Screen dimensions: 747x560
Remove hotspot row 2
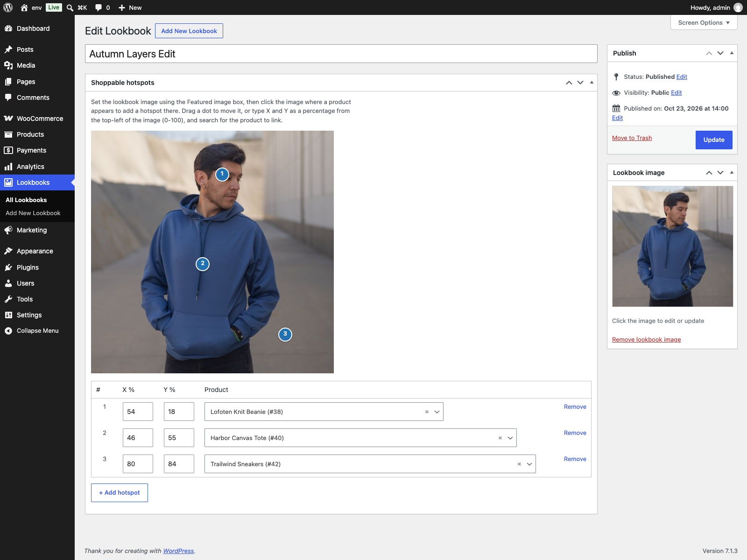[575, 433]
